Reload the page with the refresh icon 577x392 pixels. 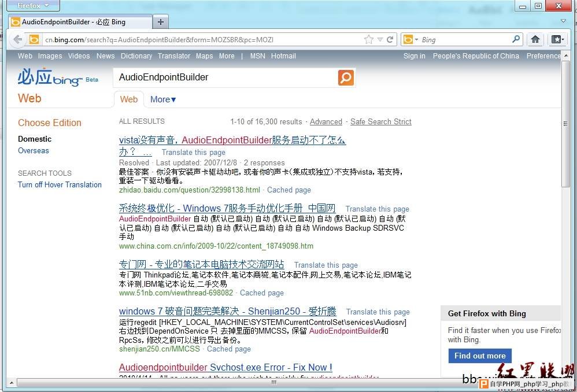[390, 39]
